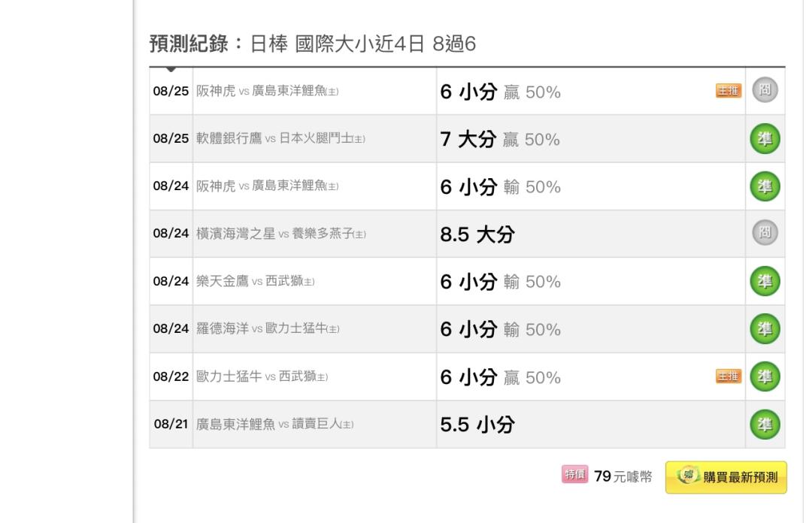
Task: Click 購買最新預測 yellow button
Action: tap(726, 477)
